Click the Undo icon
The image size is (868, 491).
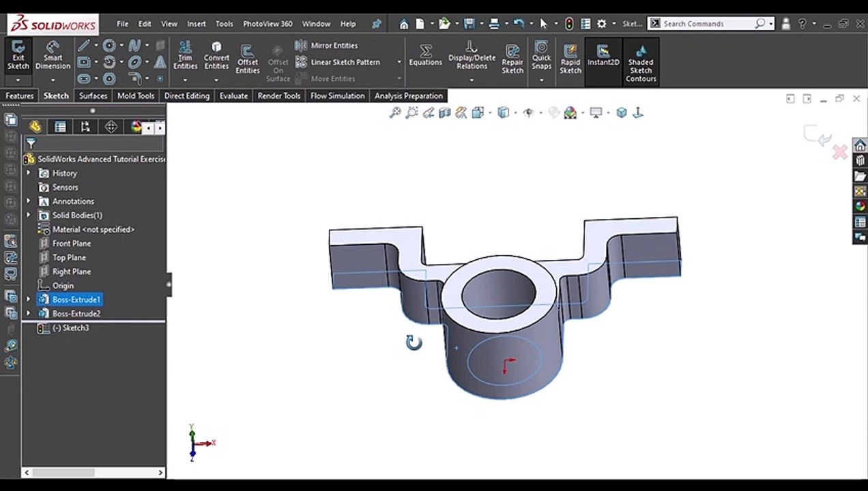pos(519,24)
